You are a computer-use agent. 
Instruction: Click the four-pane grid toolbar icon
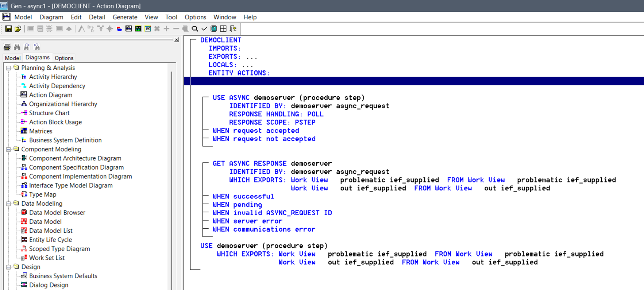click(223, 29)
